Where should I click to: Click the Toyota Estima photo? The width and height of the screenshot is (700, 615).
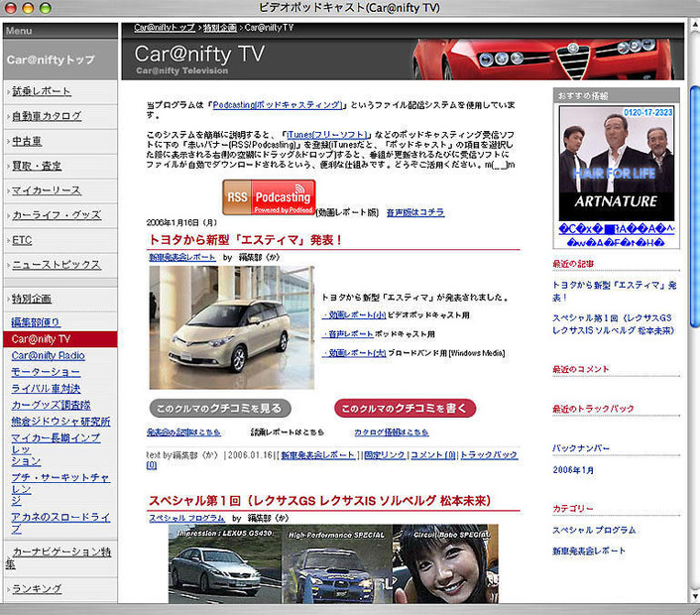[x=232, y=327]
